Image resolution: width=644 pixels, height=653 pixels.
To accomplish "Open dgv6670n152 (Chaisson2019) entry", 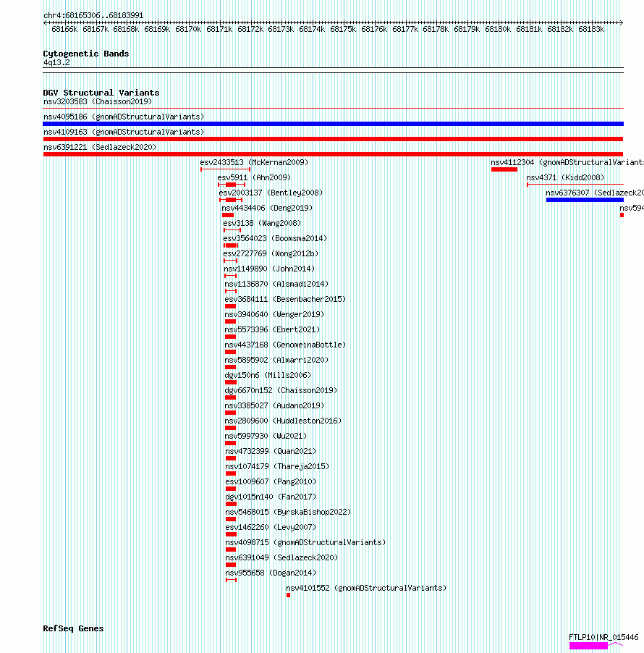I will tap(281, 390).
